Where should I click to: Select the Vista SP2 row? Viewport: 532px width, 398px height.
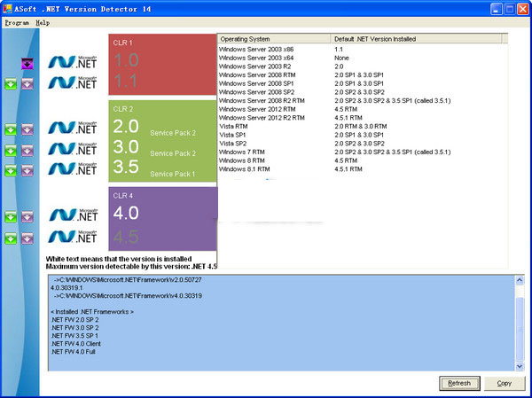pyautogui.click(x=363, y=144)
